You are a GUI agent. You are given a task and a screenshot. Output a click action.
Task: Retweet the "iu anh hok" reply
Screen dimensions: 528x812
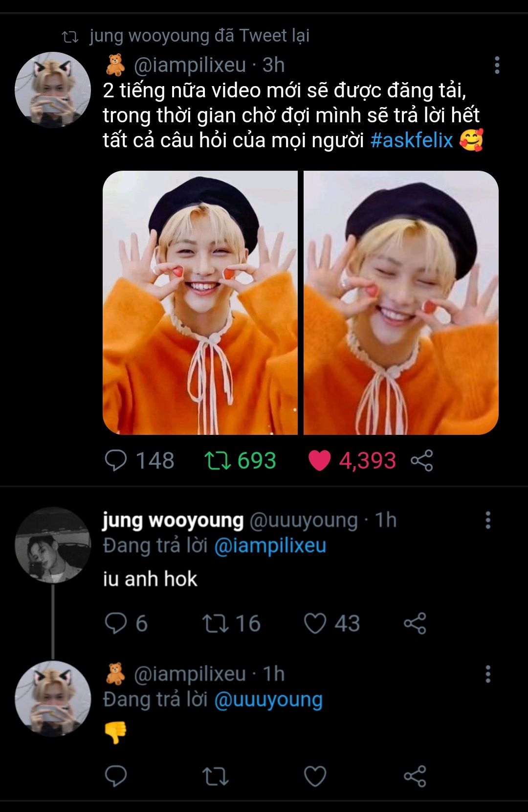pos(216,623)
